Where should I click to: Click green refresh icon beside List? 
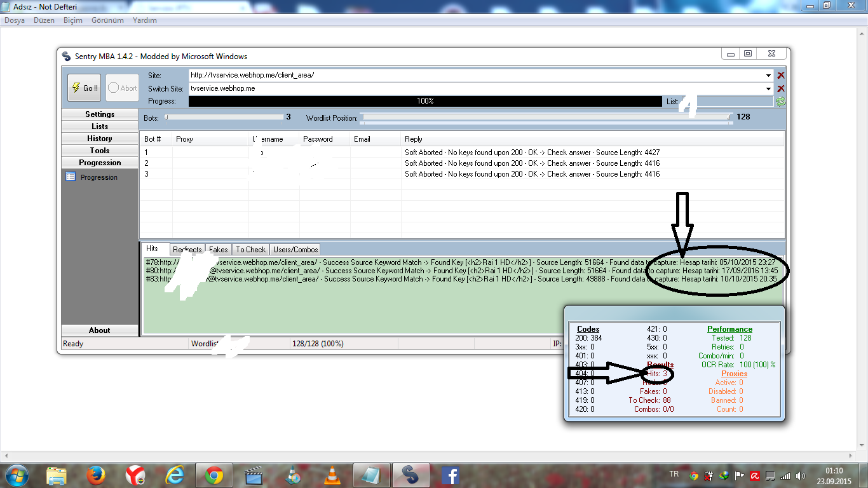780,102
